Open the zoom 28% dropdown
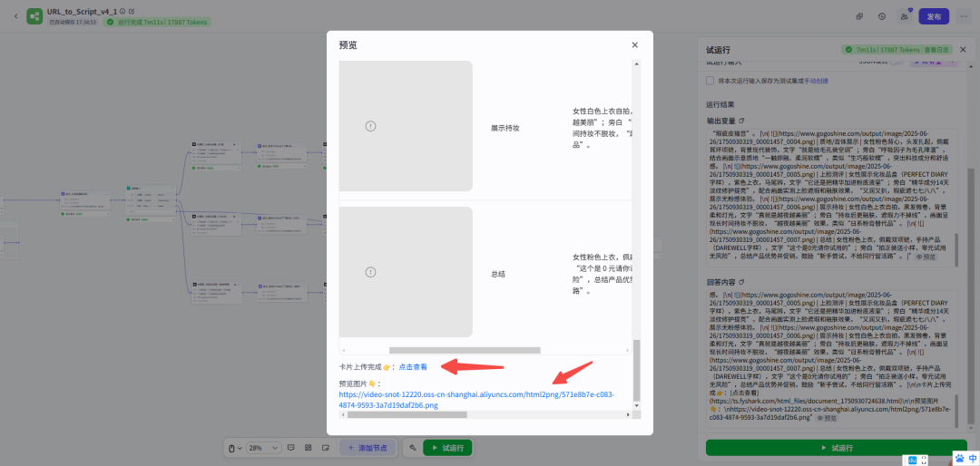Screen dimensions: 980x466 264,448
